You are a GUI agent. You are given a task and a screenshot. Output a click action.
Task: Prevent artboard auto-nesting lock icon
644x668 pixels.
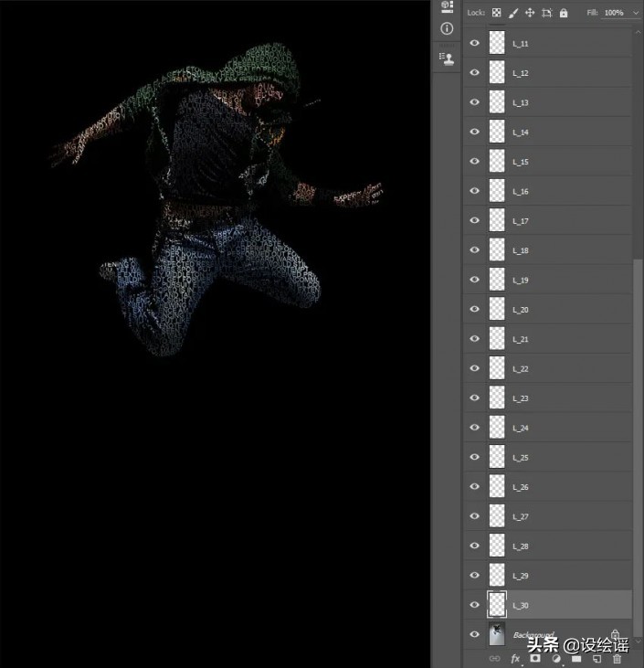[x=546, y=13]
